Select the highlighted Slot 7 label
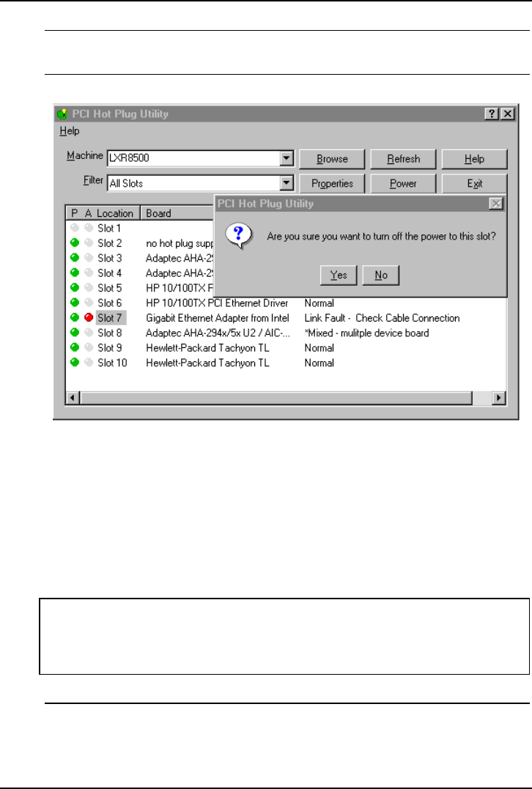 pyautogui.click(x=110, y=317)
